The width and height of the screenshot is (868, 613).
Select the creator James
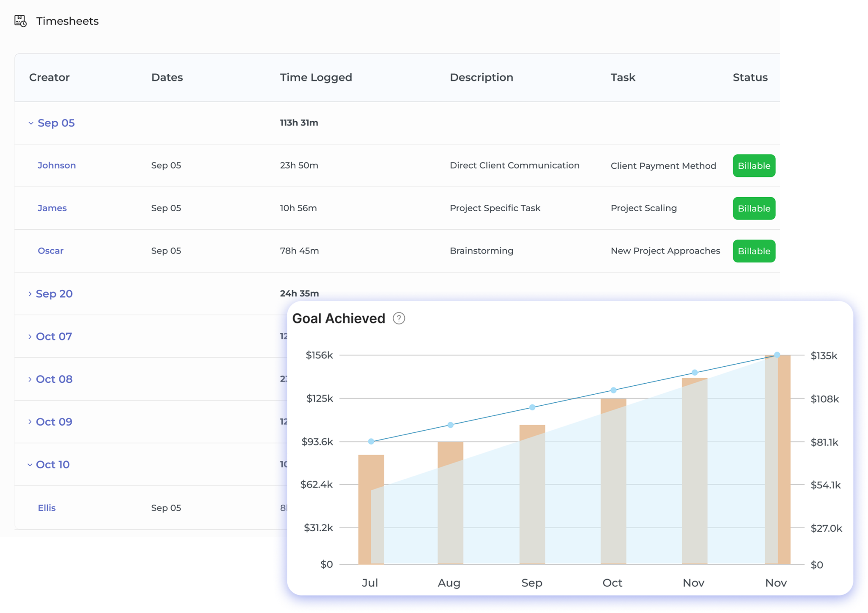52,208
